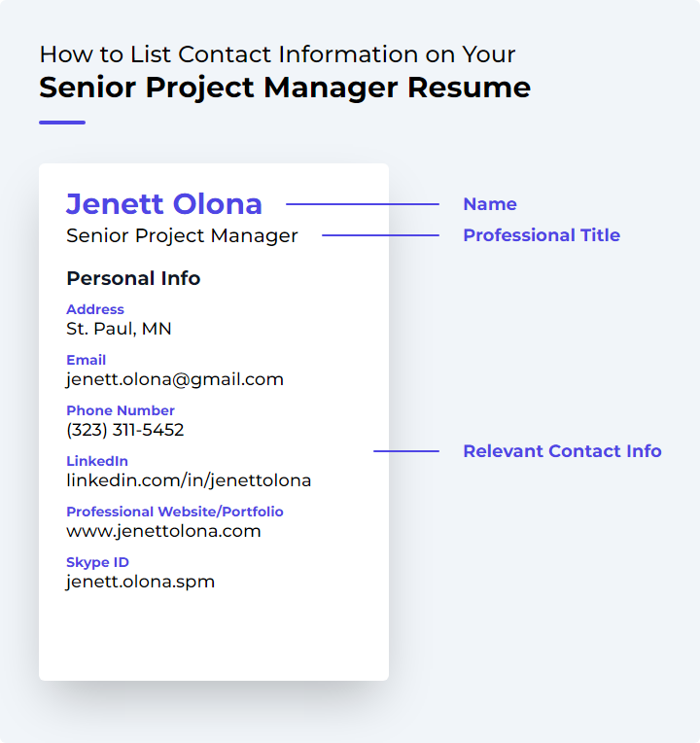Screen dimensions: 700x743
Task: Click the Professional Title annotation label
Action: click(x=542, y=235)
